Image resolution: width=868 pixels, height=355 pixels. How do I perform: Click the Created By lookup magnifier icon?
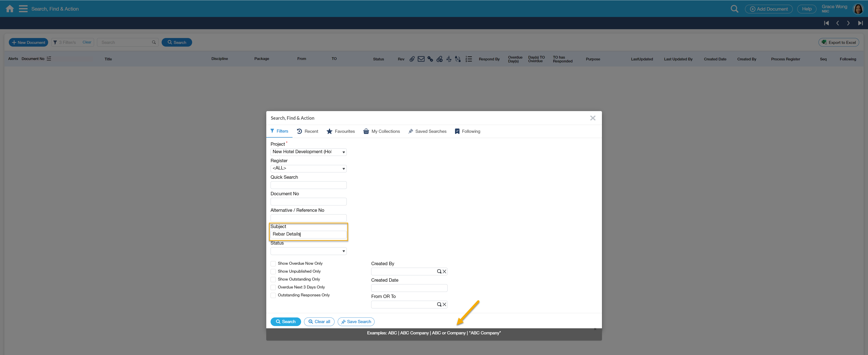(x=439, y=271)
